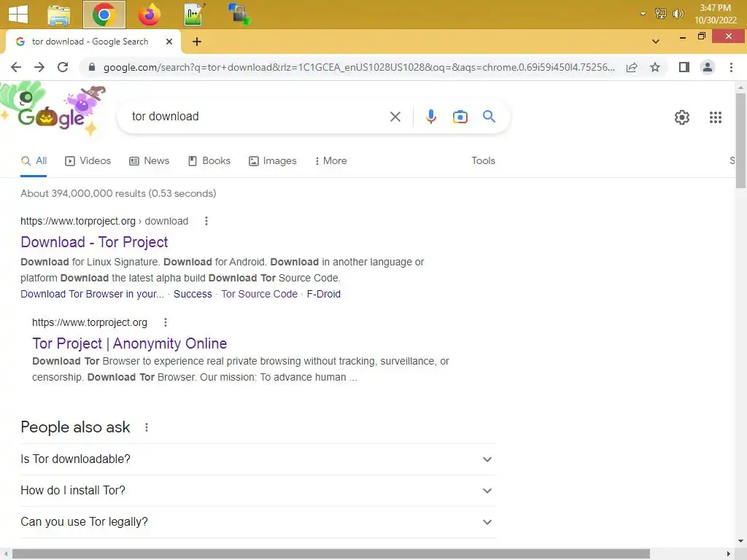Open the clock showing 3:47 PM
This screenshot has height=560, width=747.
tap(715, 14)
